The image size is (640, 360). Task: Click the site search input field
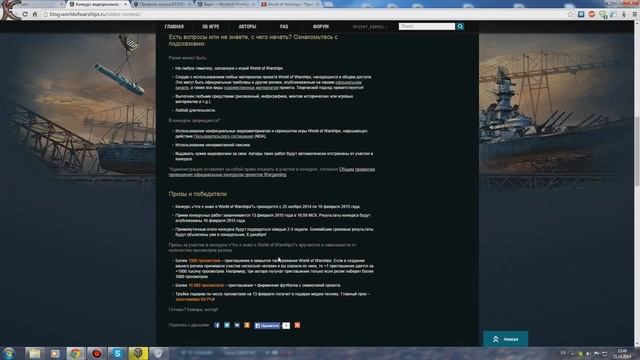(427, 26)
